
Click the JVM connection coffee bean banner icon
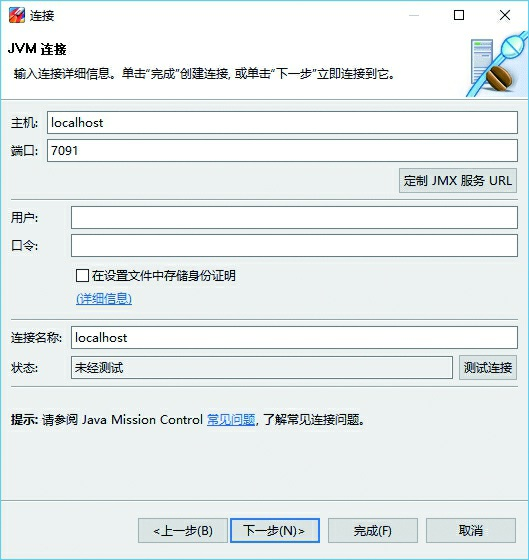(x=497, y=64)
